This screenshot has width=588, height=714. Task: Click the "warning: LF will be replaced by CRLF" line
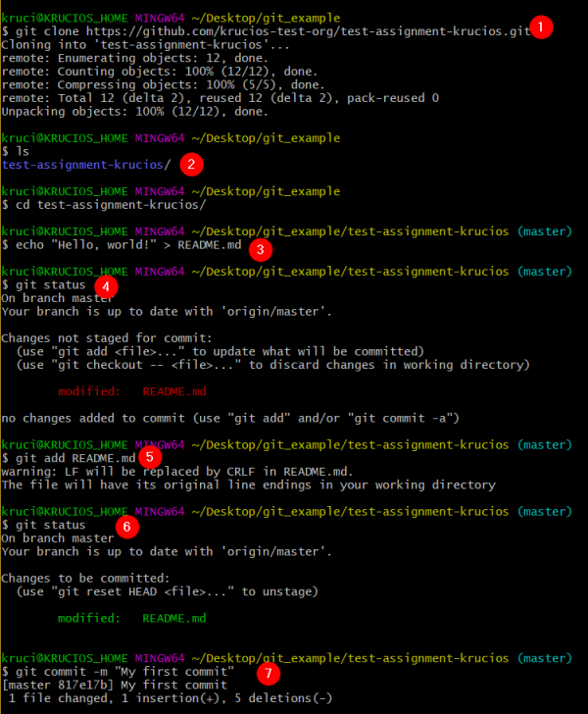pyautogui.click(x=177, y=472)
